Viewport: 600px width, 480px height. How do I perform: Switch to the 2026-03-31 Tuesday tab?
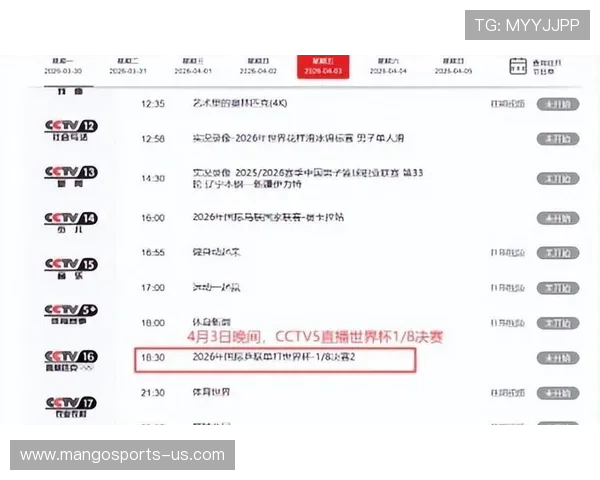tap(128, 66)
